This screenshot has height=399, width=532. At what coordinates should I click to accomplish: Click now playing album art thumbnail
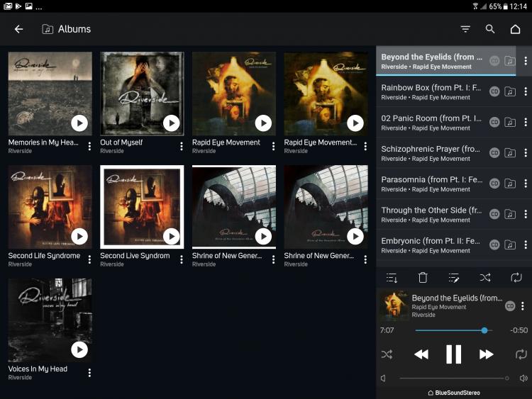(394, 305)
